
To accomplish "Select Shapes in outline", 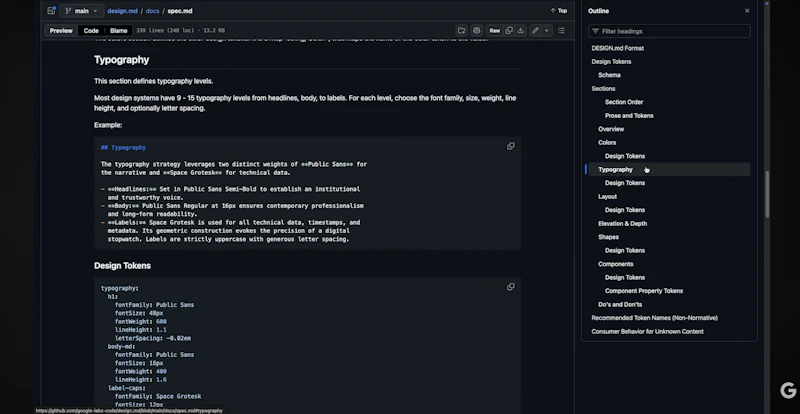I will pyautogui.click(x=608, y=237).
